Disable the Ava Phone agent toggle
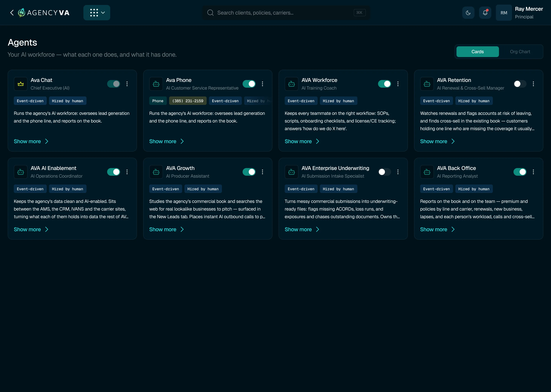Viewport: 551px width, 392px height. point(249,84)
